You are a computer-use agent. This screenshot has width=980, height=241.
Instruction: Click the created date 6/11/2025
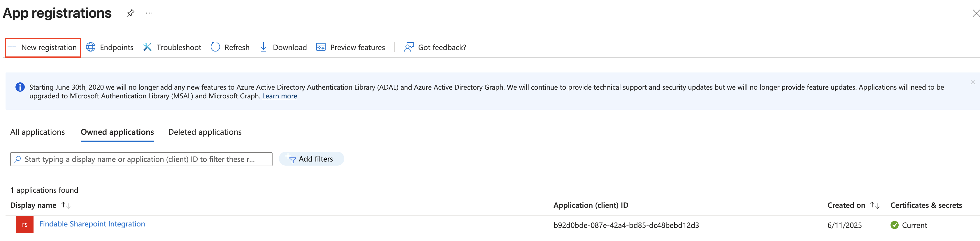pyautogui.click(x=844, y=225)
